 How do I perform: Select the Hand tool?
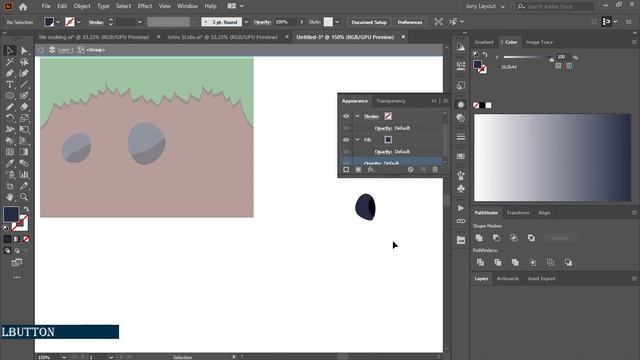[x=10, y=197]
